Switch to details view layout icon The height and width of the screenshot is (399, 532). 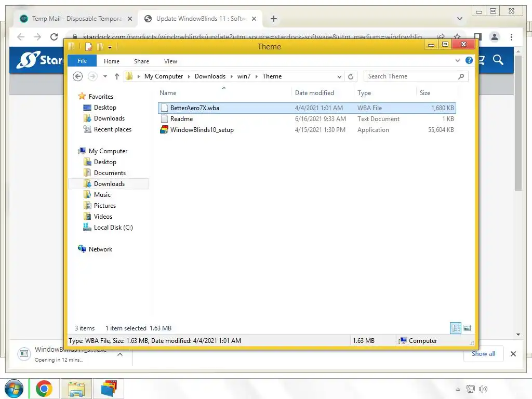pyautogui.click(x=456, y=328)
